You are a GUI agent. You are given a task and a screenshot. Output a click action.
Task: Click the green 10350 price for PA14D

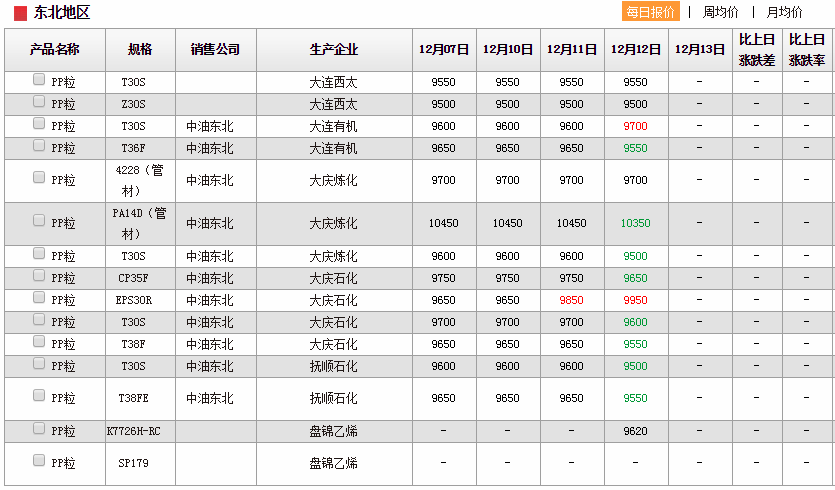(x=635, y=223)
